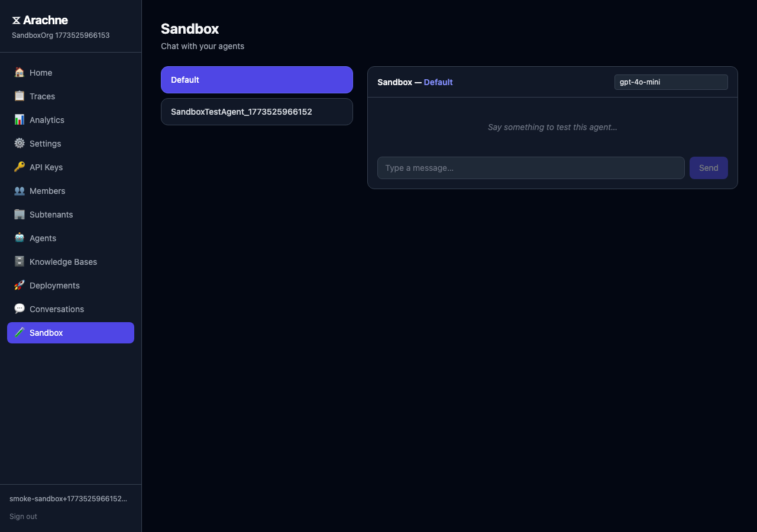
Task: Select the Default agent in list
Action: [x=257, y=80]
